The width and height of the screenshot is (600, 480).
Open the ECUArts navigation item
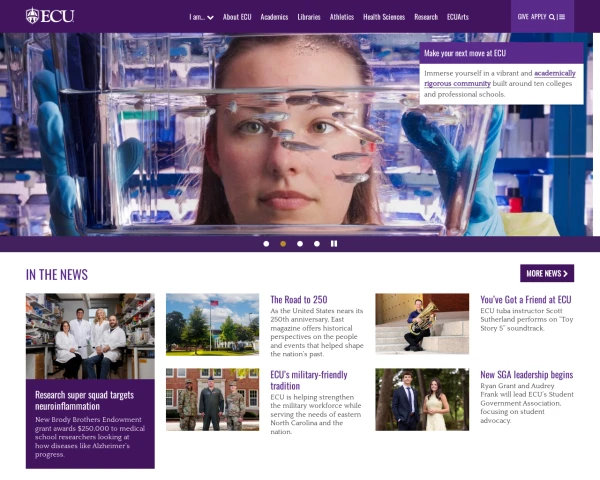click(x=458, y=17)
